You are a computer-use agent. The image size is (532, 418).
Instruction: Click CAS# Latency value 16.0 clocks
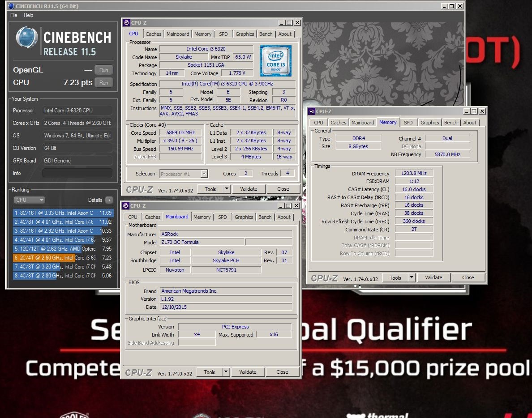pos(414,189)
